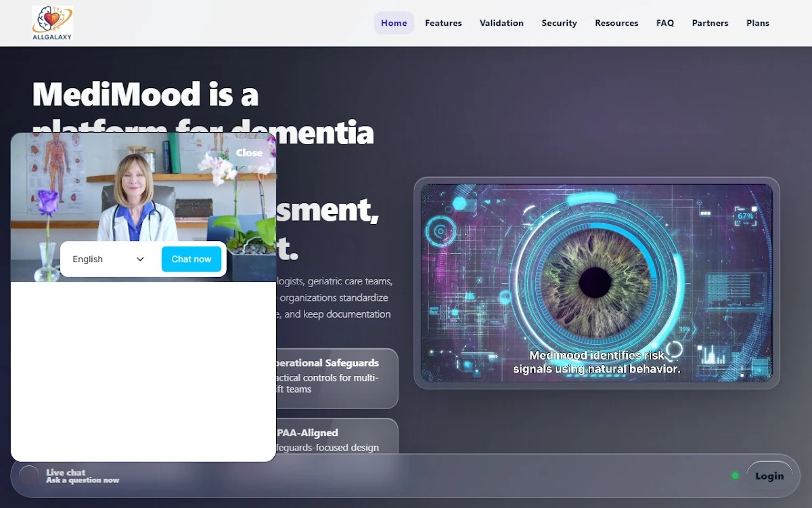Open the Operational Safeguards card
812x508 pixels.
336,378
